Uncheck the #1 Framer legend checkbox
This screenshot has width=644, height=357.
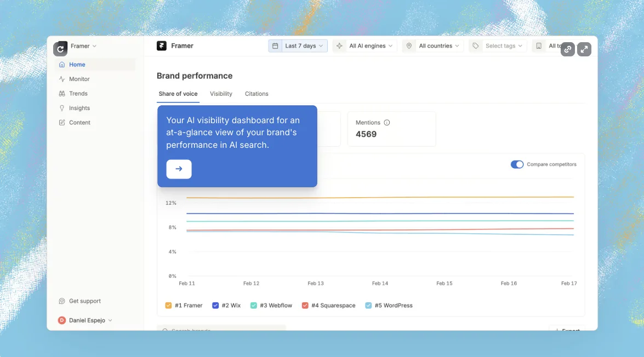pos(168,306)
